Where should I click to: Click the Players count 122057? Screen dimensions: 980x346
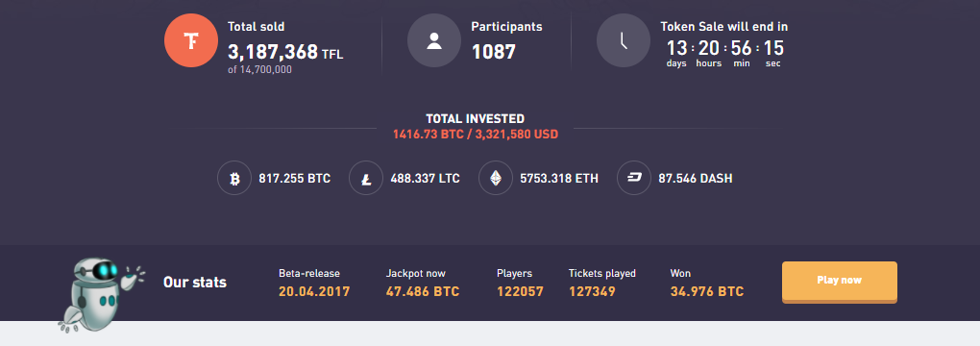(520, 291)
